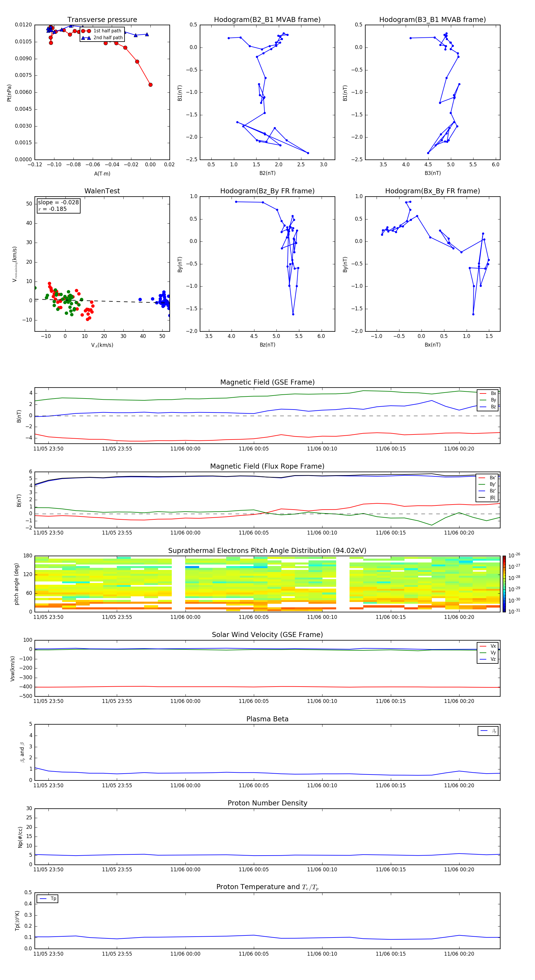Viewport: 535px width, 980px height.
Task: Click "Bx'" in flux rope frame legend
Action: pos(487,478)
